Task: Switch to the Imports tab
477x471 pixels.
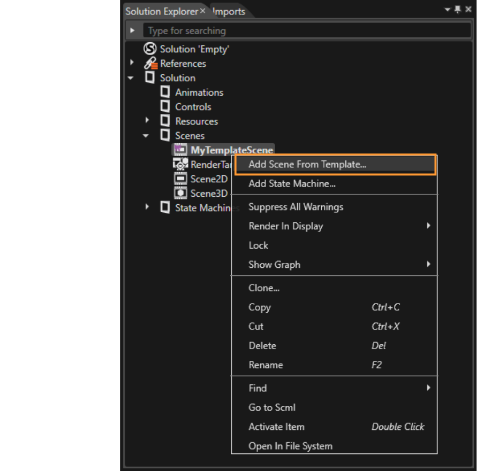Action: [229, 12]
